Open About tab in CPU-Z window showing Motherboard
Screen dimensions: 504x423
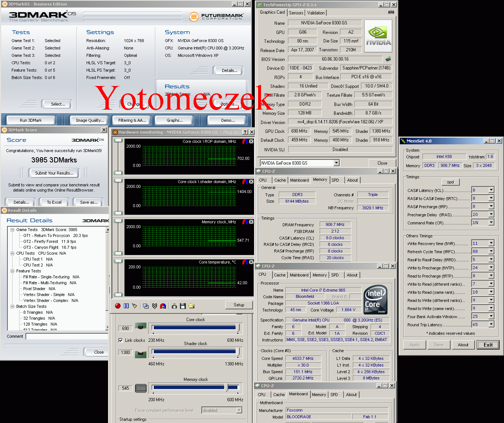pyautogui.click(x=351, y=395)
